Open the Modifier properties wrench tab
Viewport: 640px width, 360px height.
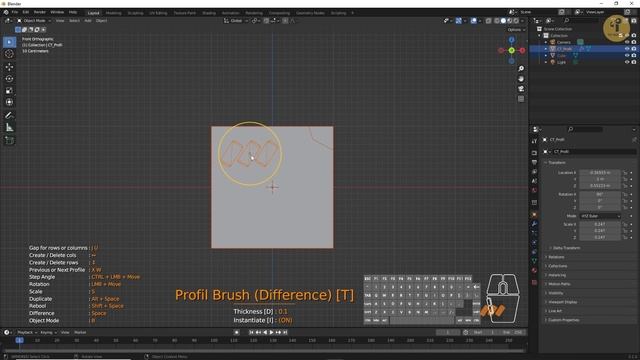[534, 224]
